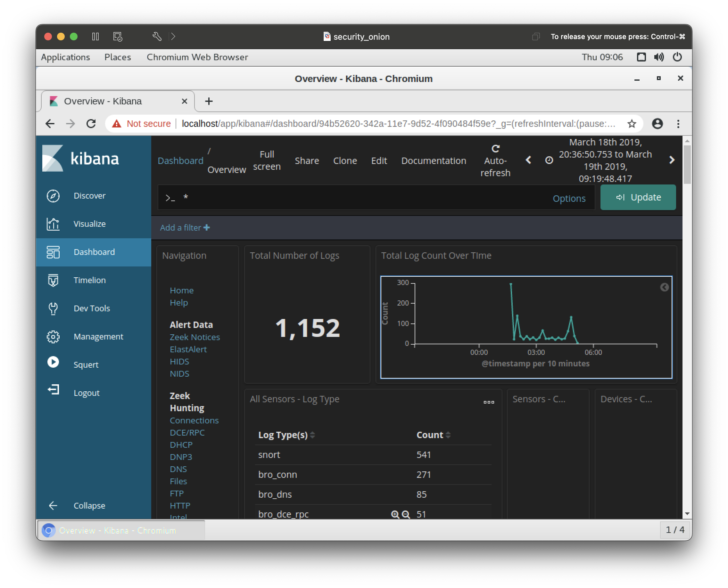
Task: Open the Home navigation link
Action: coord(182,290)
